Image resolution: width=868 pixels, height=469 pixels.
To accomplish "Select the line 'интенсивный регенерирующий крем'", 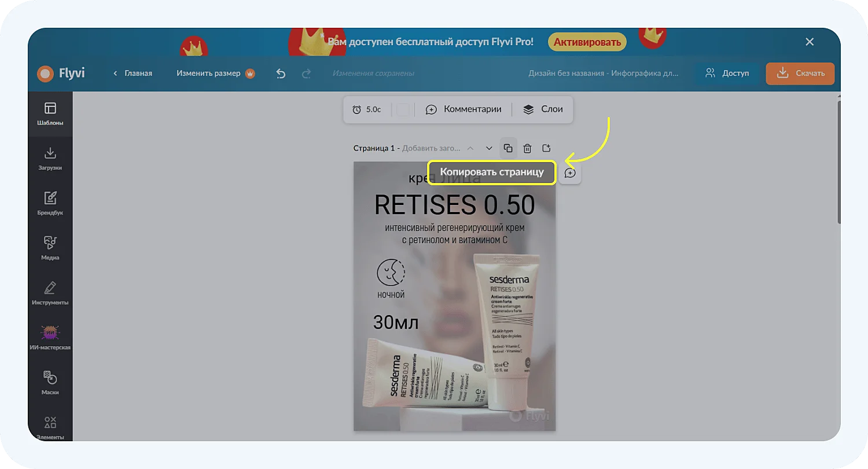I will click(x=454, y=228).
